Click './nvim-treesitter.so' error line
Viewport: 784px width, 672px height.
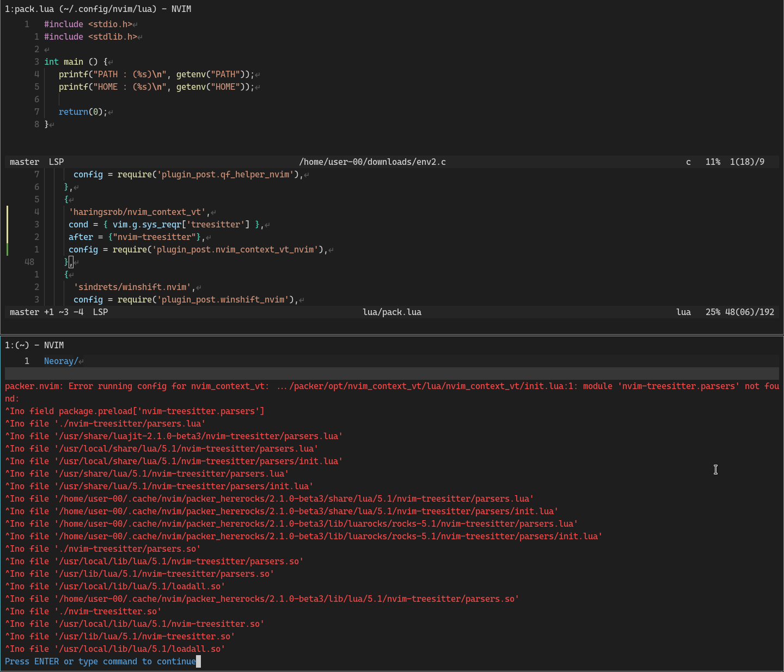click(x=83, y=611)
